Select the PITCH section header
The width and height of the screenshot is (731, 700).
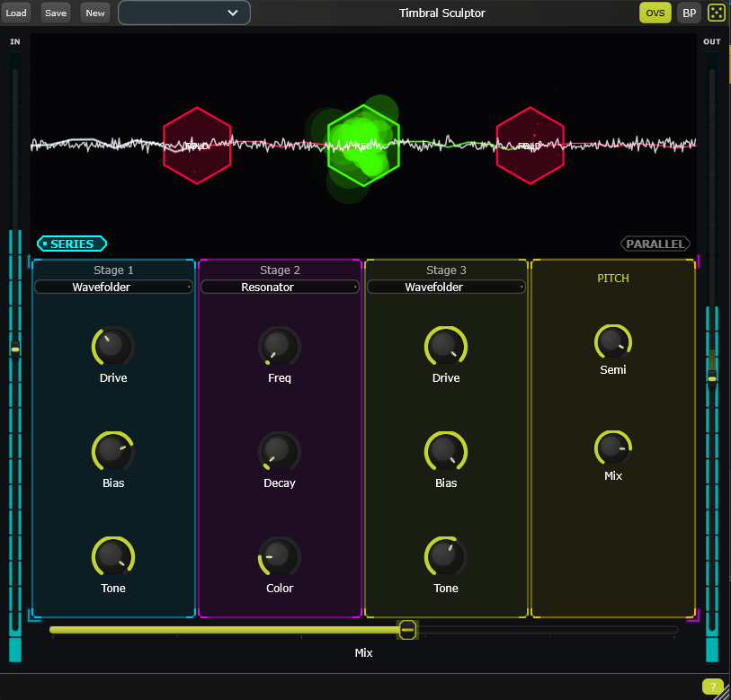(x=612, y=278)
